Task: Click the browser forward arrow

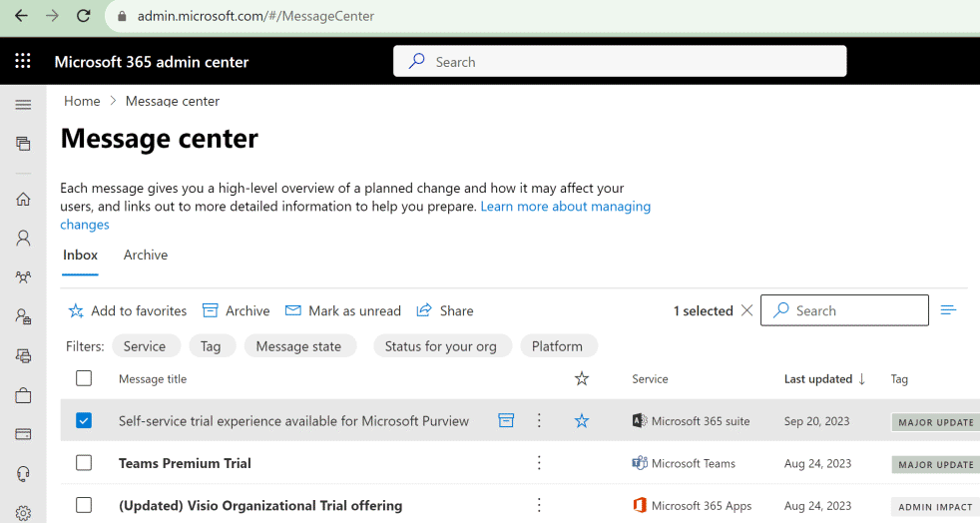Action: [52, 16]
